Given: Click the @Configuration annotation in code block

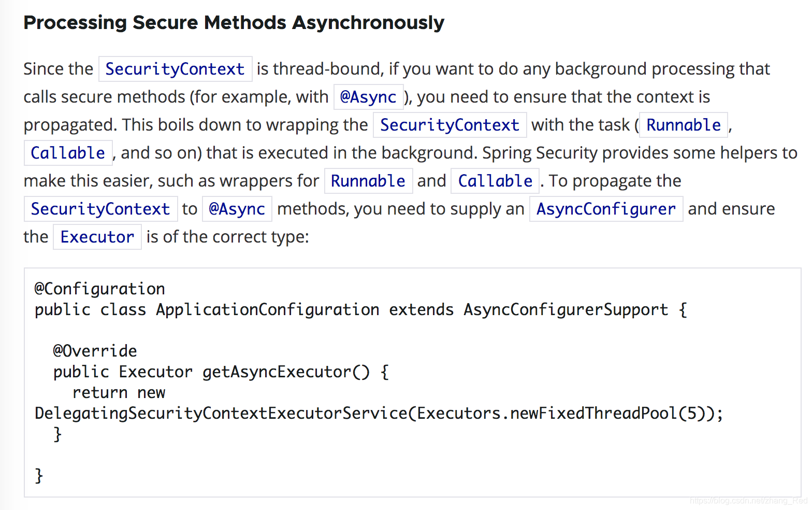Looking at the screenshot, I should pos(100,289).
